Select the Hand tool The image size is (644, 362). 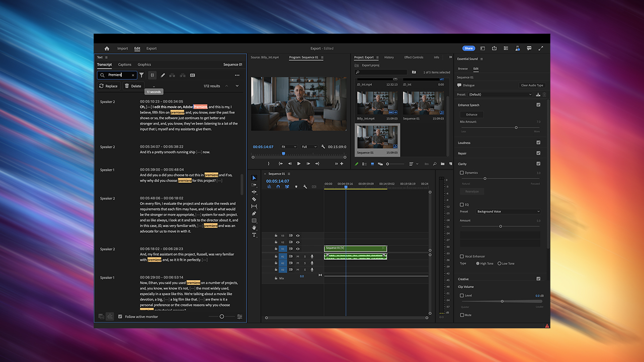pos(254,227)
